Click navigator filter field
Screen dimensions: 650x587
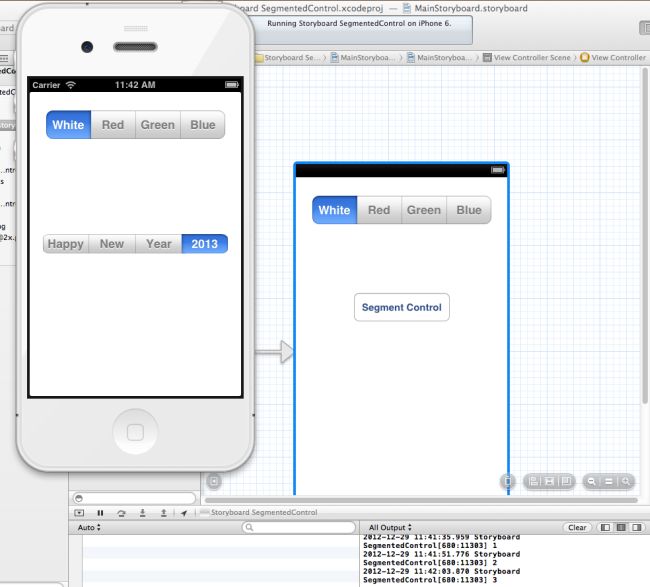coord(134,498)
